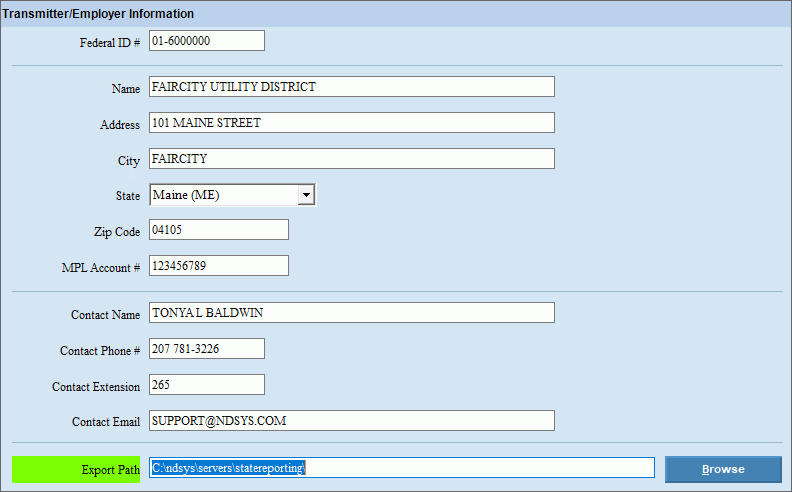
Task: Focus the Name field containing FAIRCITY UTILITY DISTRICT
Action: pos(351,87)
